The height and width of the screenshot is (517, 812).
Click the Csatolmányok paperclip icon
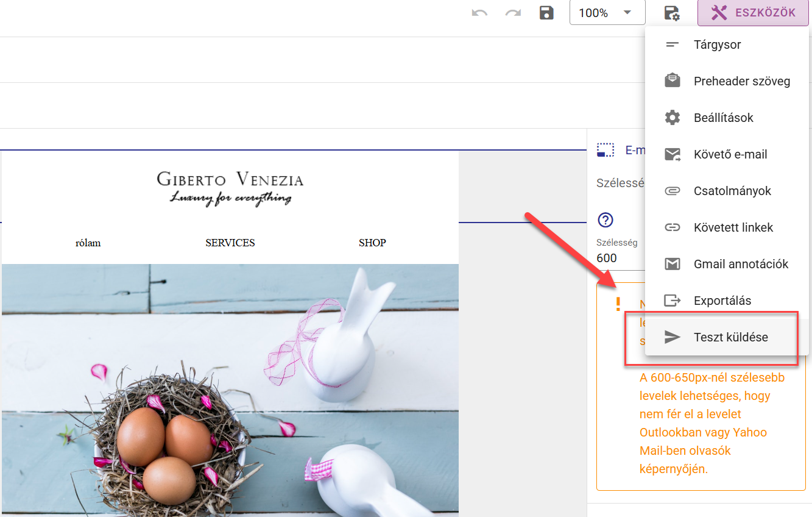point(672,191)
